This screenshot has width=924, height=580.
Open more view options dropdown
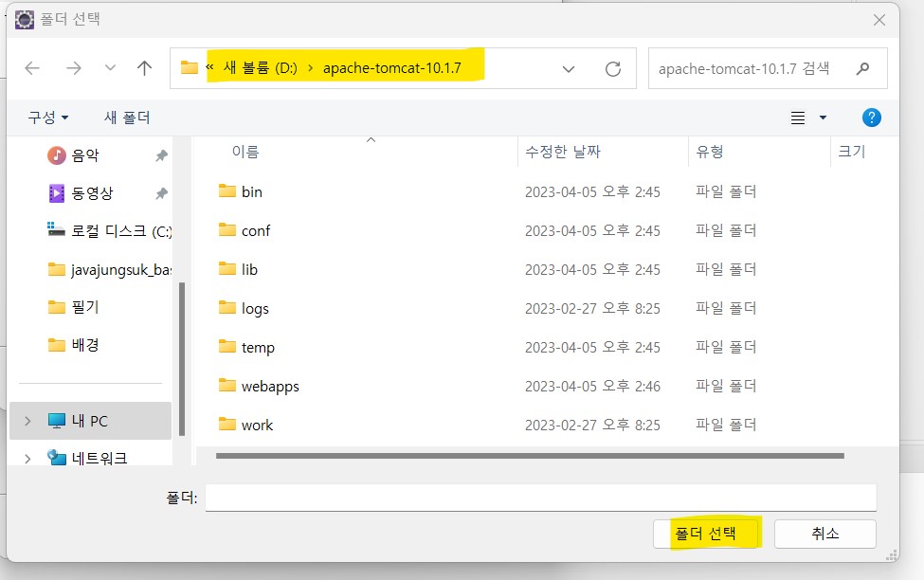pos(823,118)
